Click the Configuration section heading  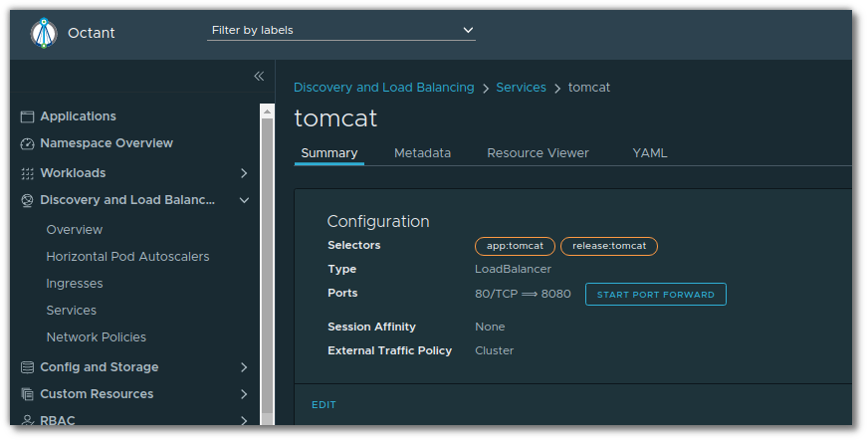378,221
